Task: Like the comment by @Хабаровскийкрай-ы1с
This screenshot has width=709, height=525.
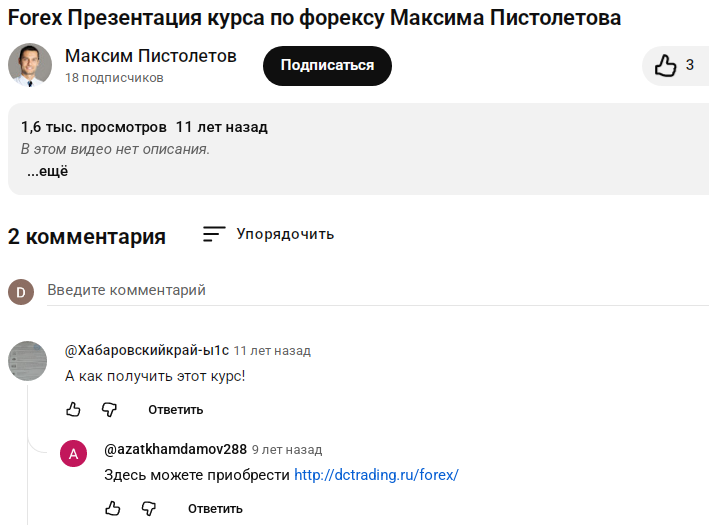Action: point(73,409)
